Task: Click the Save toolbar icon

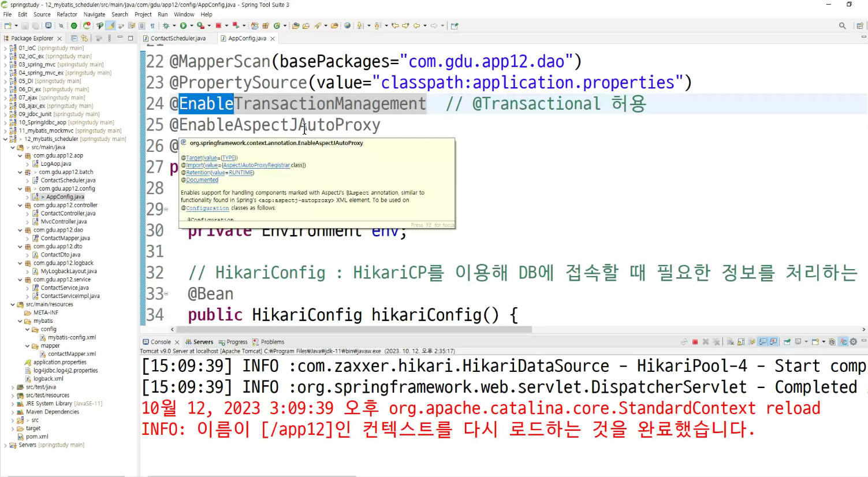Action: point(25,25)
